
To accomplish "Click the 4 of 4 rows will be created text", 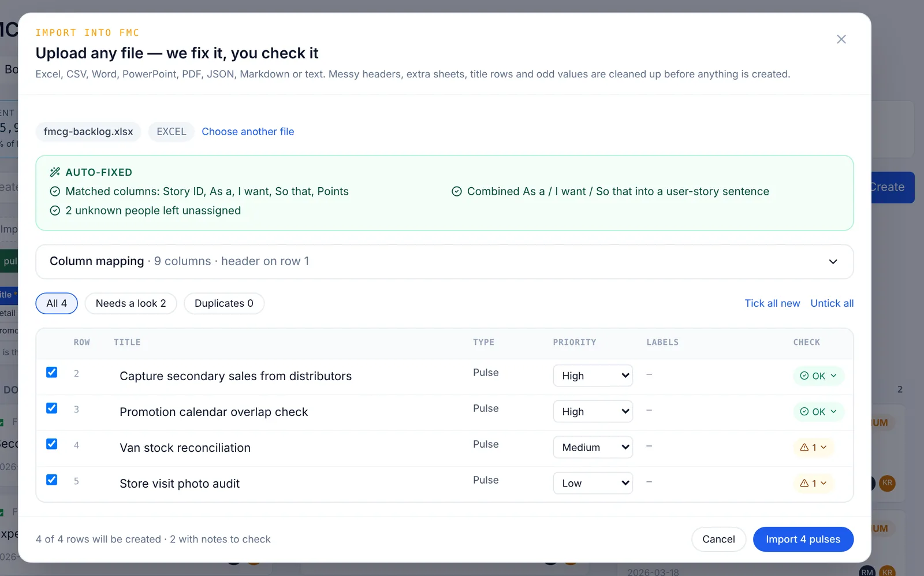I will click(98, 539).
